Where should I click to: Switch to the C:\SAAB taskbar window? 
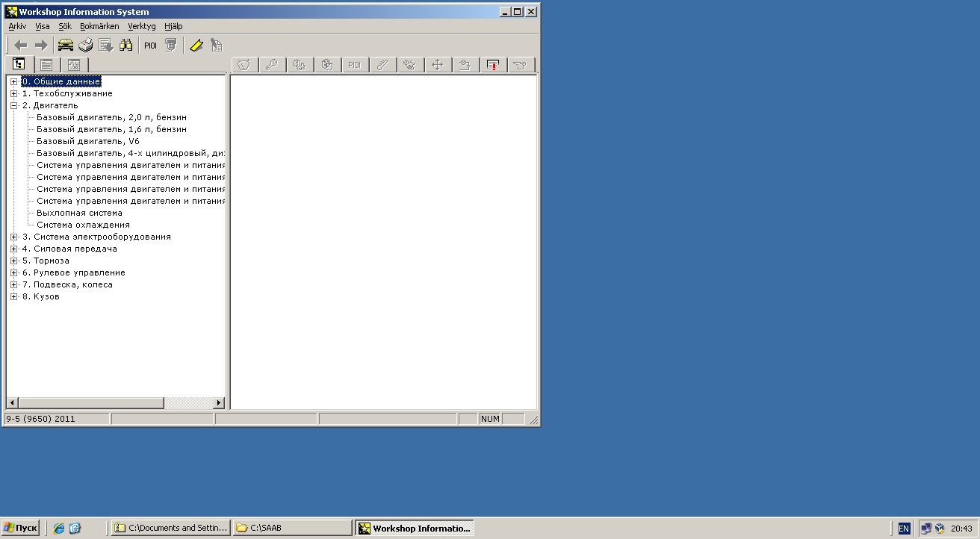(x=292, y=528)
